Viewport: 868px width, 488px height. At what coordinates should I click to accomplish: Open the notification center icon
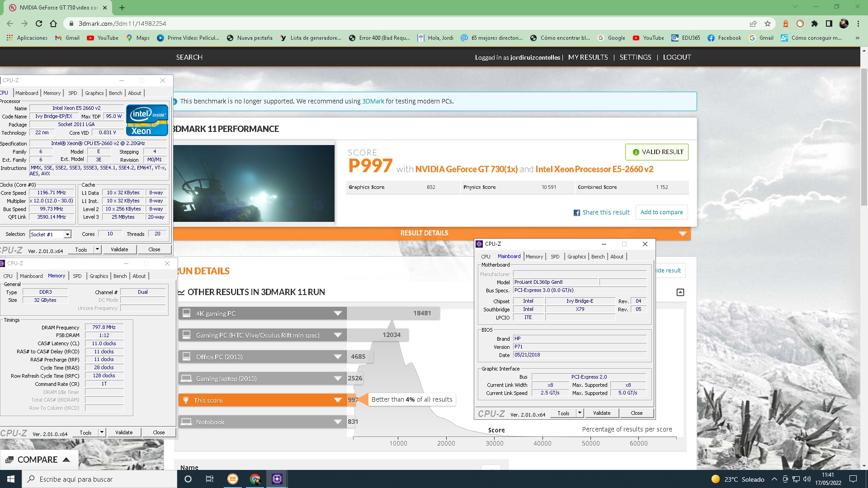point(853,479)
